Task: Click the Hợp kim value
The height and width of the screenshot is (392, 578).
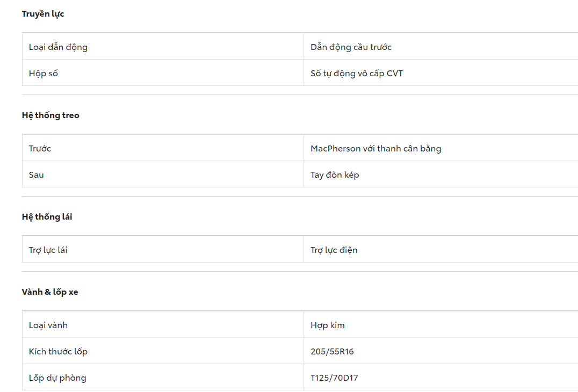Action: 328,325
